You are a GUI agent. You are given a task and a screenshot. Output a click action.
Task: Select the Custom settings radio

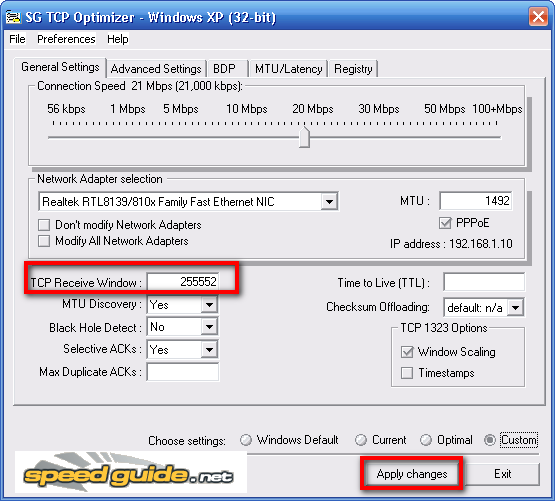click(490, 440)
